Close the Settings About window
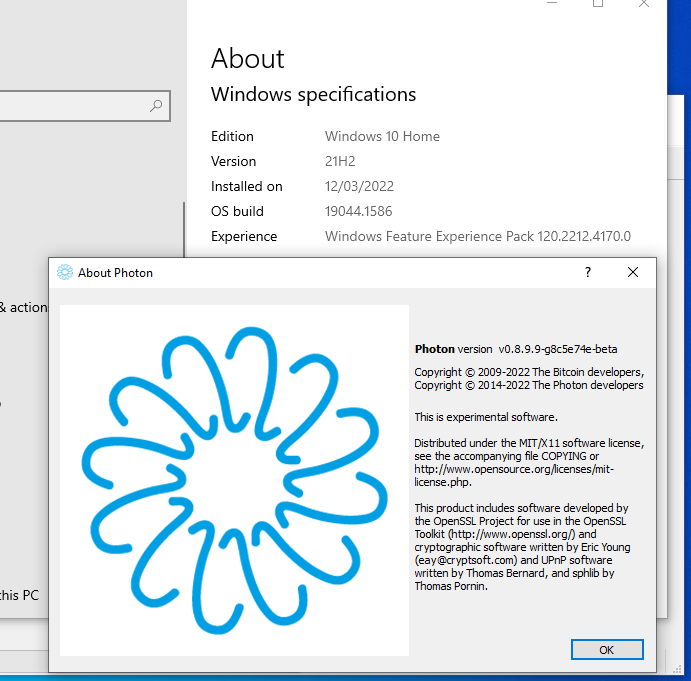This screenshot has width=691, height=681. (643, 4)
